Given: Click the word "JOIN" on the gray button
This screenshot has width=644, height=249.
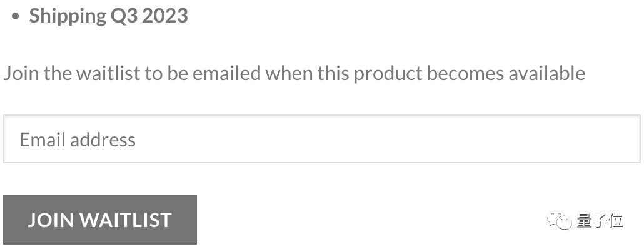Looking at the screenshot, I should click(x=51, y=220).
